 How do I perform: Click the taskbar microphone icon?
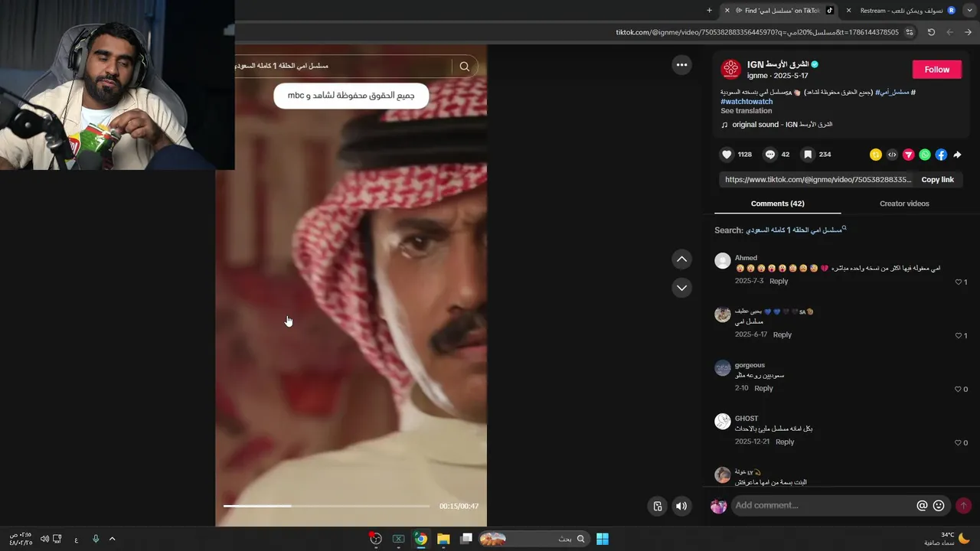96,539
